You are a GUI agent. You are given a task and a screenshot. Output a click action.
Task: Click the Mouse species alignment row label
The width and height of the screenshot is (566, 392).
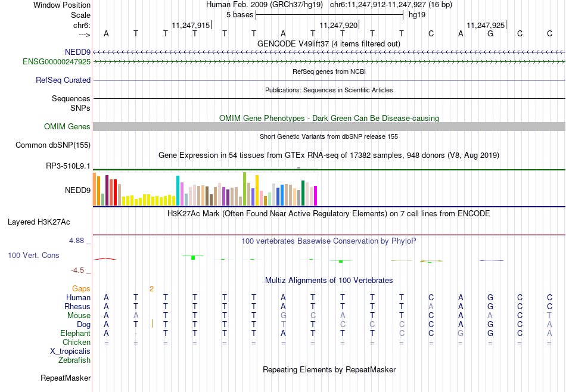79,316
